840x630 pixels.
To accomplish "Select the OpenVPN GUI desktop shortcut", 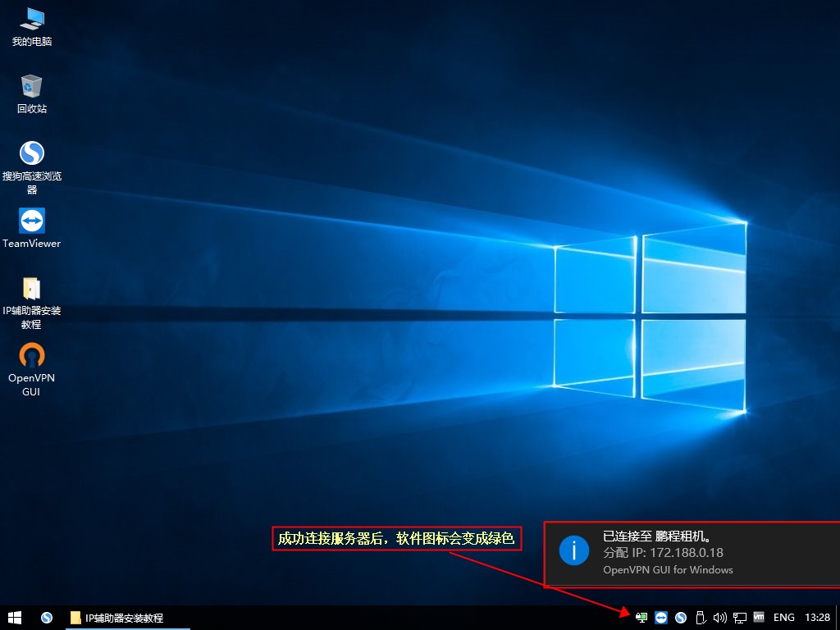I will (32, 370).
